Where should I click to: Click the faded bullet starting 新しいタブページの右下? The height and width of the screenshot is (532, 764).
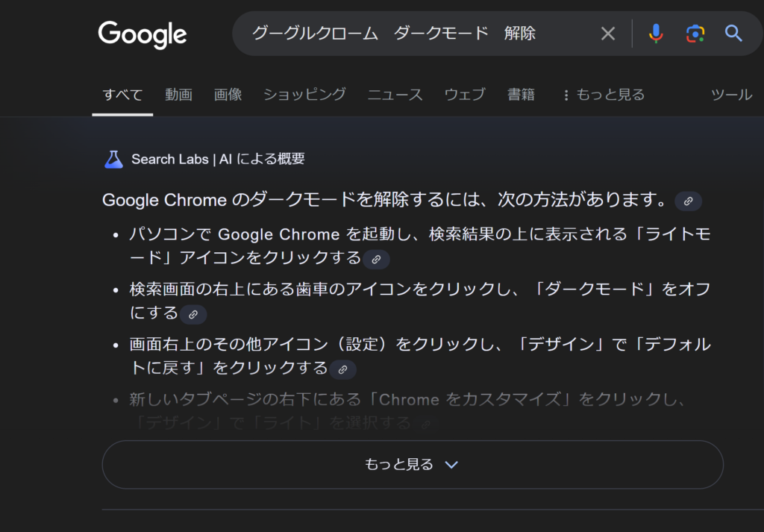[x=408, y=410]
